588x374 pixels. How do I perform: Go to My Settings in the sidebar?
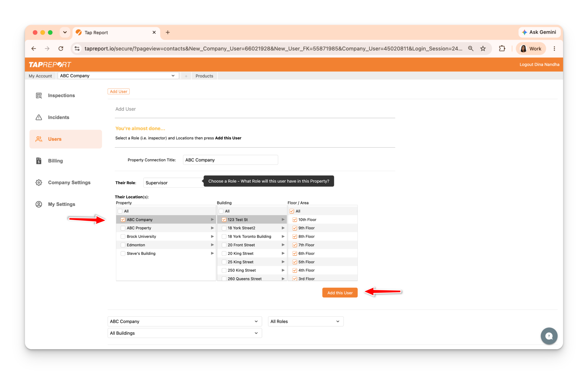click(x=62, y=204)
